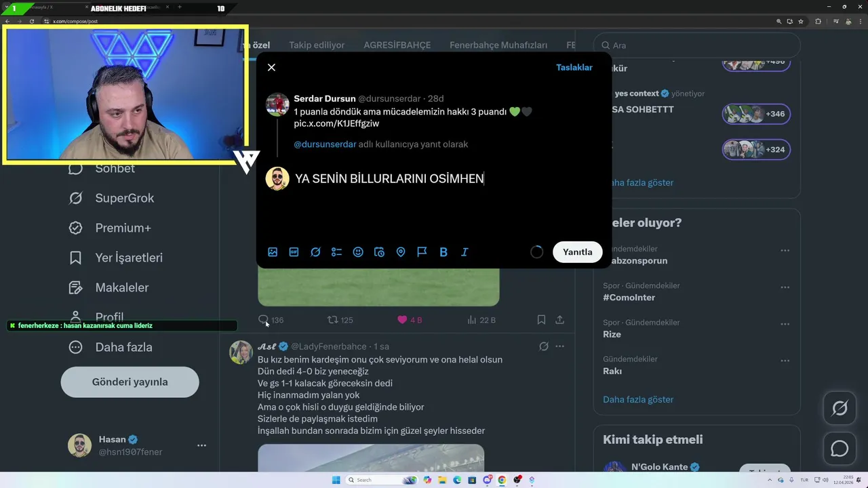Click Grok icon on Asl's post

click(x=543, y=346)
